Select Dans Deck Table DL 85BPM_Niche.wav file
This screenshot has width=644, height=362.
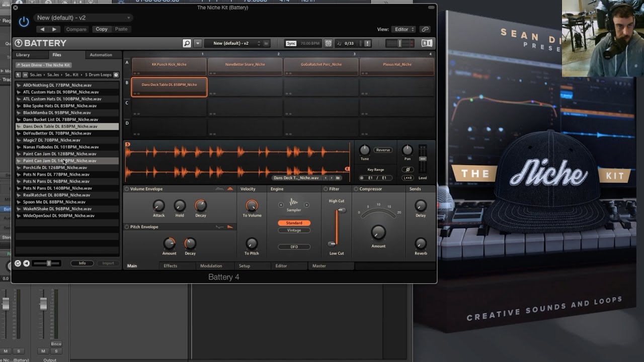pos(67,126)
